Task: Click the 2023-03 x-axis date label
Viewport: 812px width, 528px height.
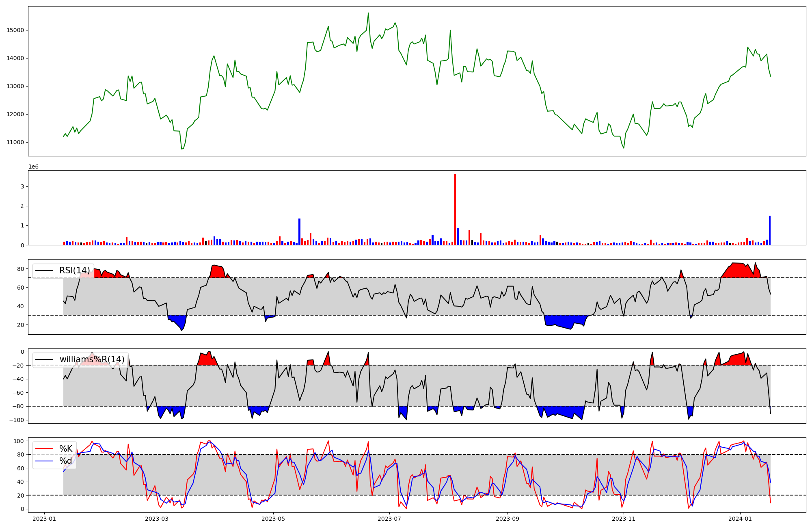Action: coord(156,519)
